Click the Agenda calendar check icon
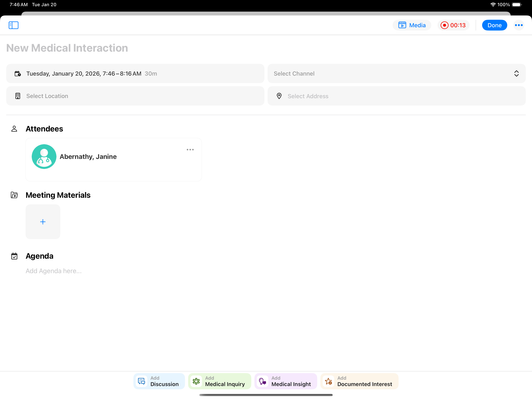Image resolution: width=532 pixels, height=399 pixels. pos(14,256)
